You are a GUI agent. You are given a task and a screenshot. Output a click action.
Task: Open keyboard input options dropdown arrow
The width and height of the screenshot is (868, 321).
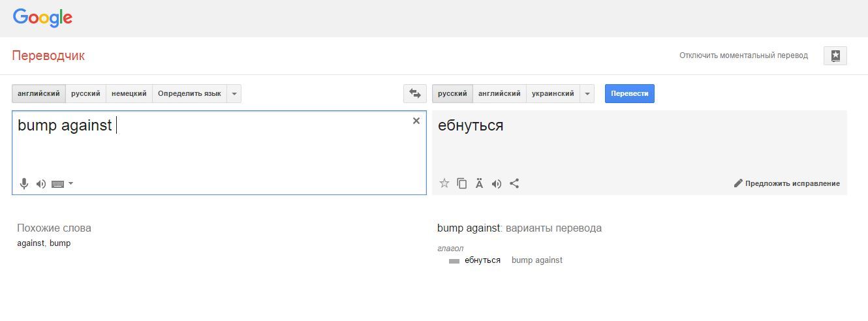[71, 183]
